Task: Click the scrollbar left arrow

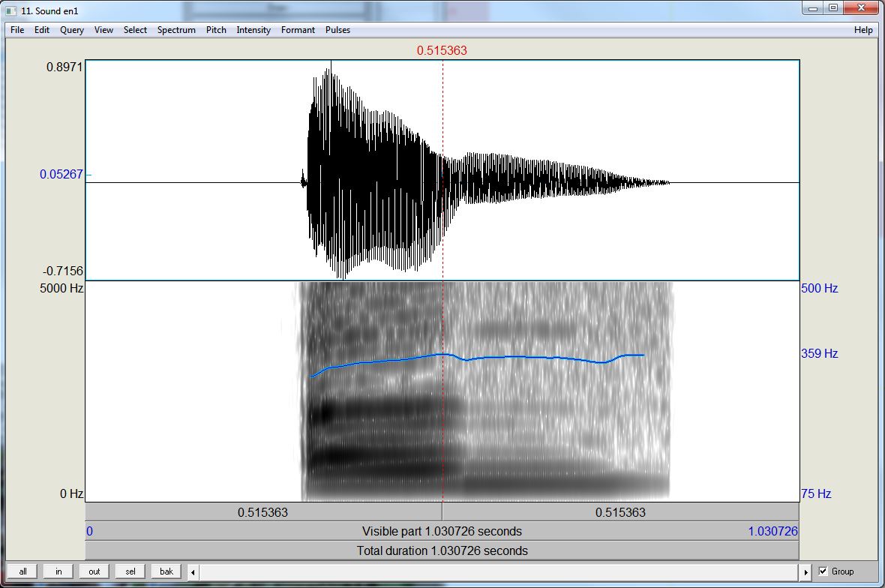Action: coord(193,572)
